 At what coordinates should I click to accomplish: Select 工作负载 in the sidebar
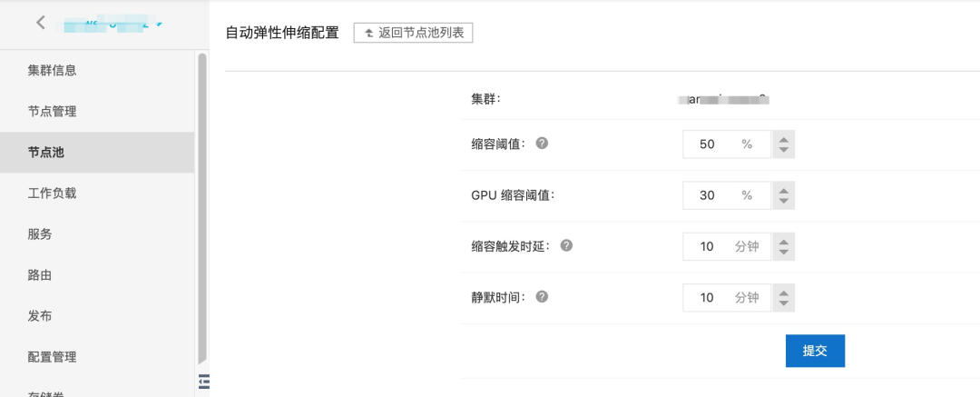pos(52,194)
